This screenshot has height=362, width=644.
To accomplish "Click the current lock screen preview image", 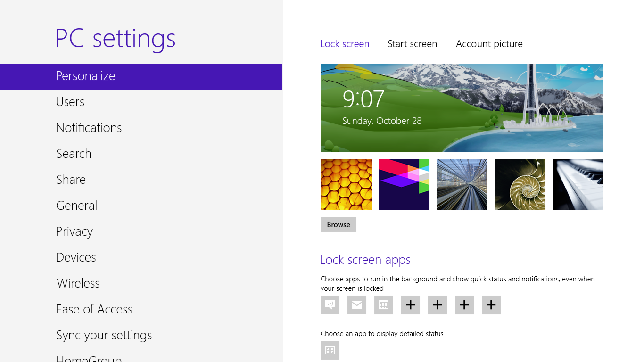I will 462,107.
